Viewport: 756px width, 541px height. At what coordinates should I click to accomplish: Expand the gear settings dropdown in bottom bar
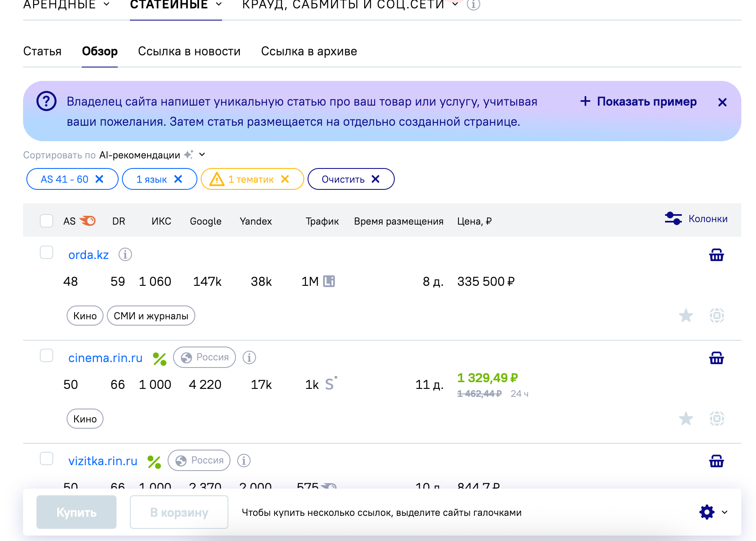[713, 512]
